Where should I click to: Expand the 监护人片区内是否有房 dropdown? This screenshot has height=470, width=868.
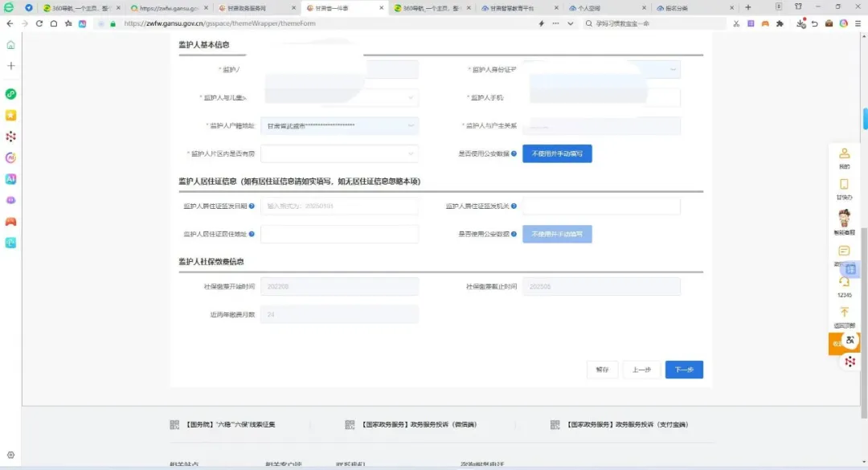pos(338,153)
